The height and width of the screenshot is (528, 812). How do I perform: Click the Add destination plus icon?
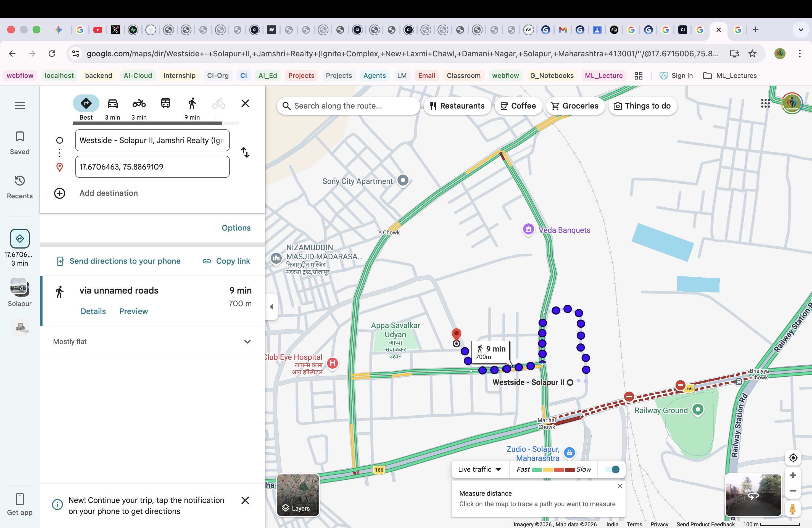pyautogui.click(x=60, y=193)
